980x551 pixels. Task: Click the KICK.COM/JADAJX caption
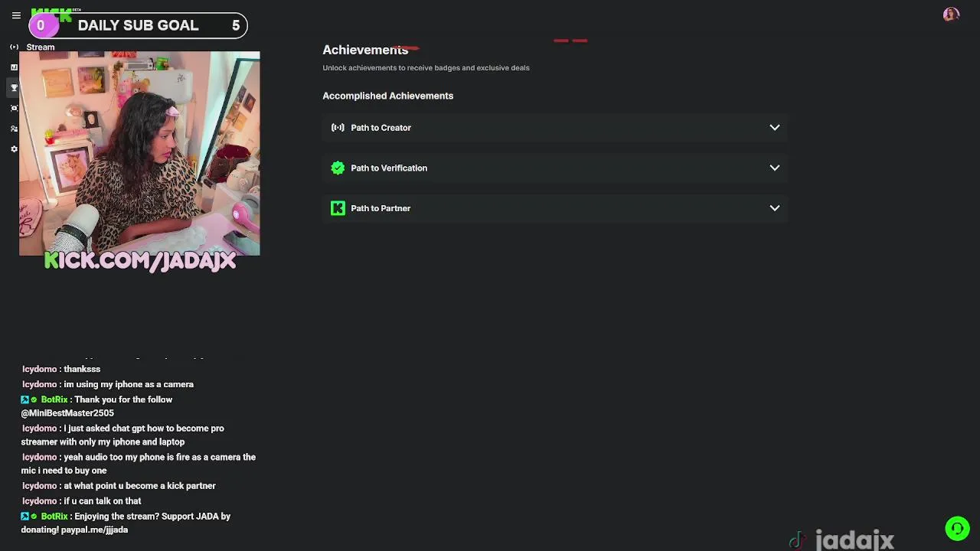(x=139, y=260)
